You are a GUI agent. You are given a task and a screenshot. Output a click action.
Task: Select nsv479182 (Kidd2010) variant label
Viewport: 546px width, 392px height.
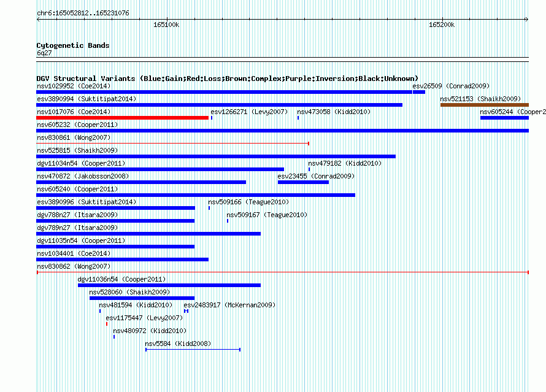345,163
